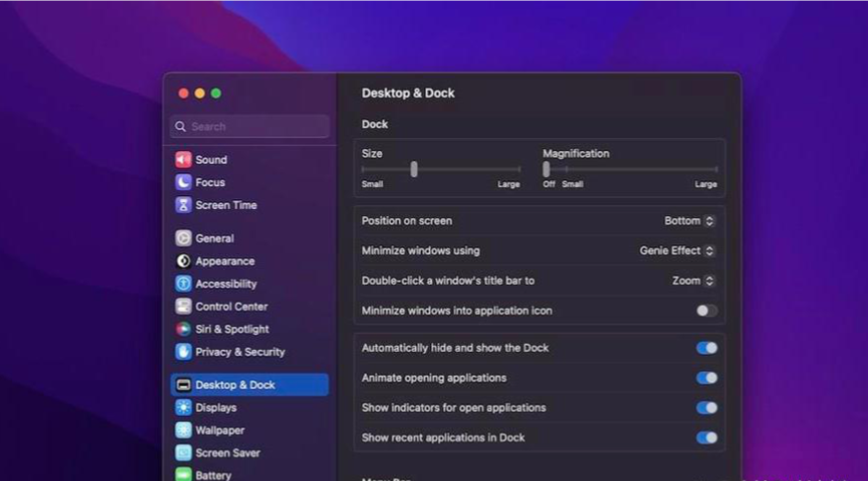Click the Sound speaker icon in sidebar

coord(183,160)
